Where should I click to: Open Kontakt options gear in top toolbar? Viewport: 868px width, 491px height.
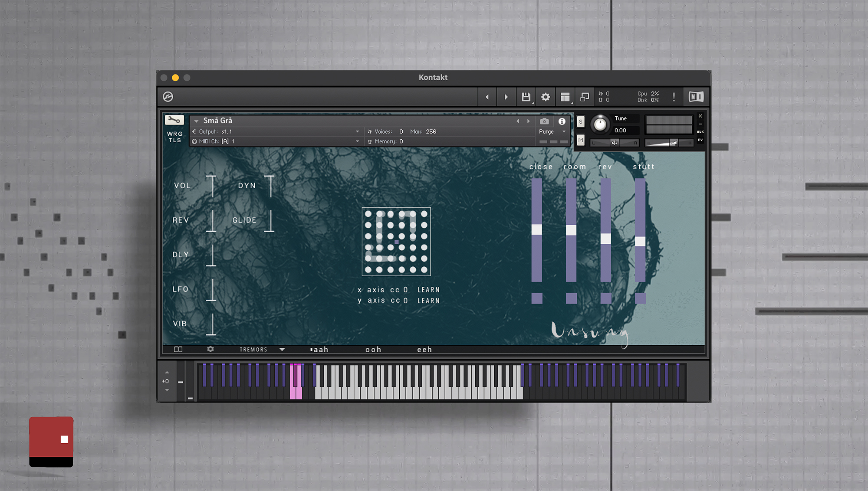546,97
